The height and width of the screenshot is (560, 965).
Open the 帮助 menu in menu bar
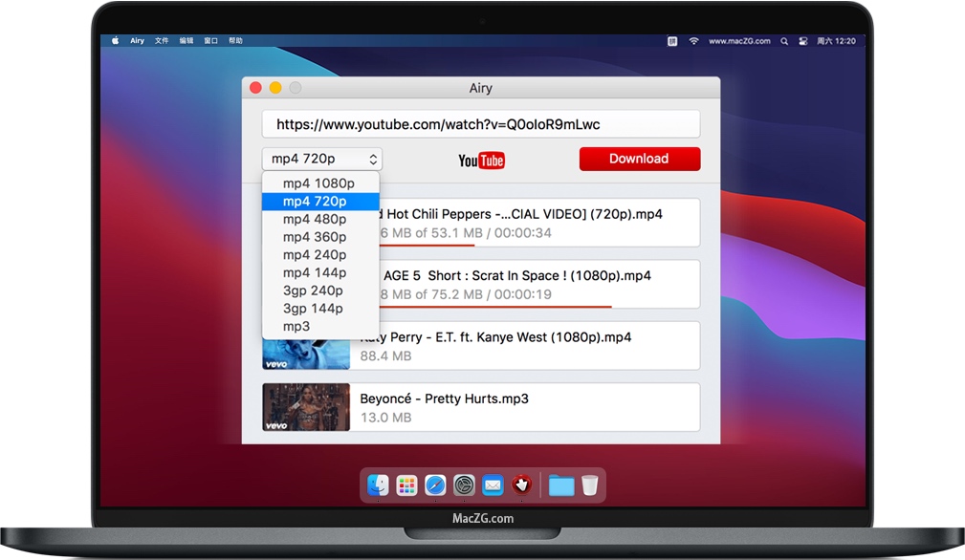(x=235, y=41)
